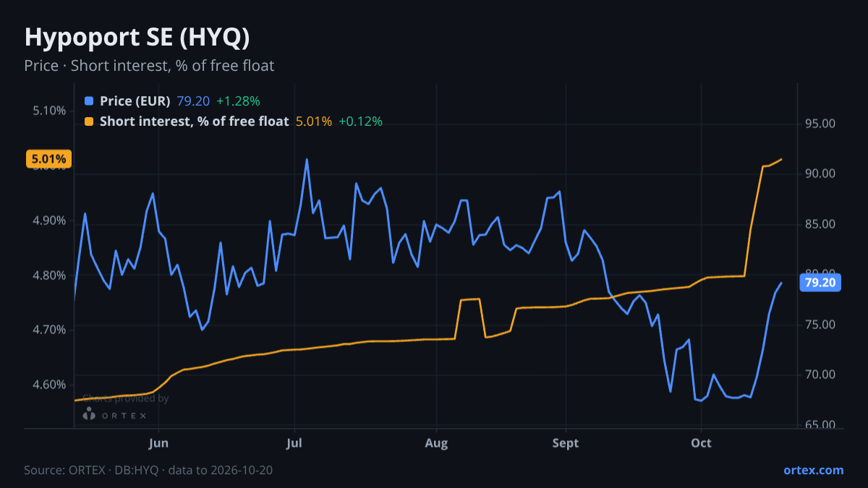The height and width of the screenshot is (488, 868).
Task: Click the source and data date footer text
Action: click(x=148, y=470)
